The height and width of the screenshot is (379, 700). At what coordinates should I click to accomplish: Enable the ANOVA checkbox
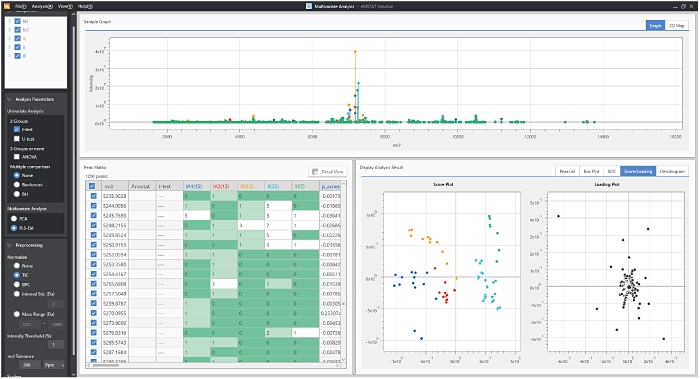coord(17,157)
